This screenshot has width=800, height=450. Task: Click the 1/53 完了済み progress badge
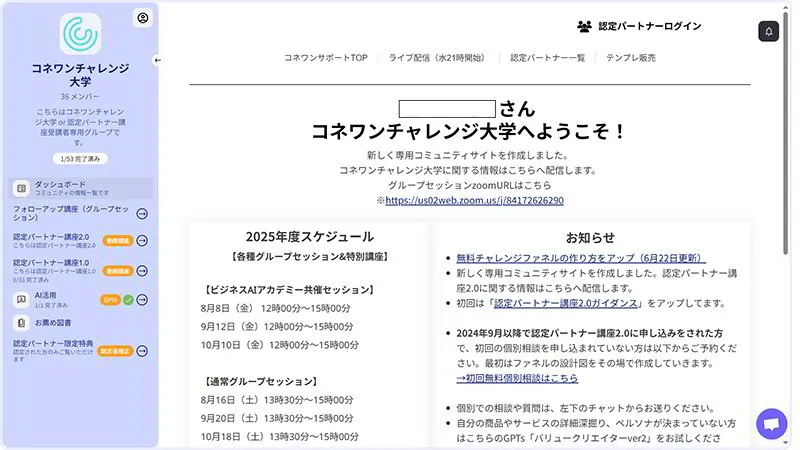80,159
